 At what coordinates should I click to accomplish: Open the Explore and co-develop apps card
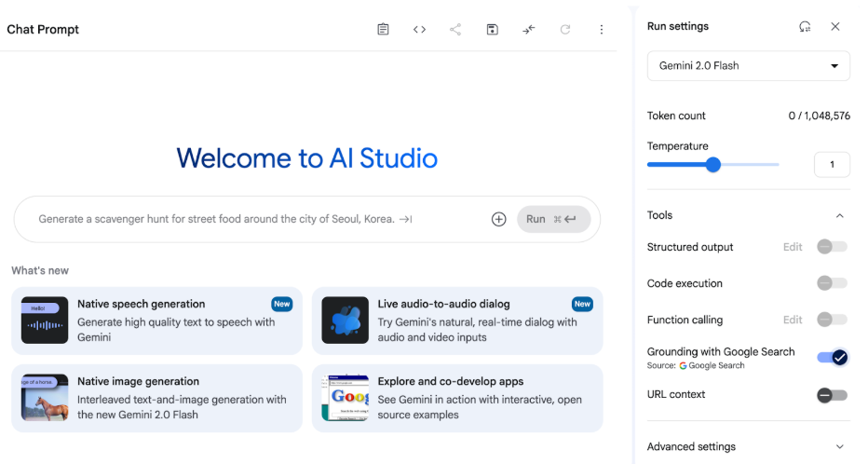(x=457, y=398)
